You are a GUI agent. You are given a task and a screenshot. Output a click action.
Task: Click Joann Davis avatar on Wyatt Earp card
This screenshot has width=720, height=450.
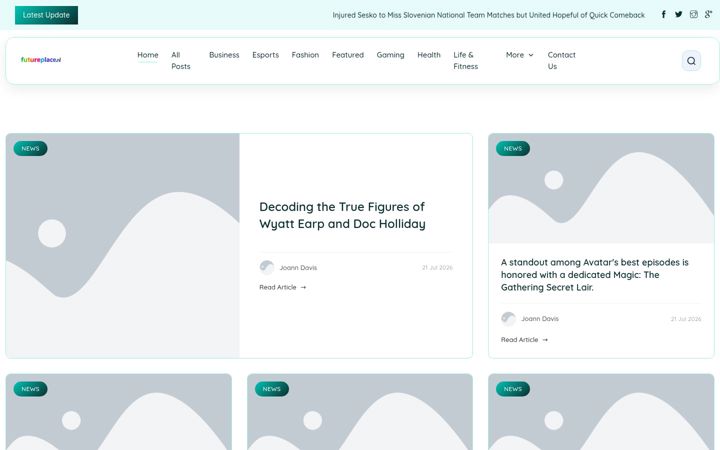(x=267, y=267)
